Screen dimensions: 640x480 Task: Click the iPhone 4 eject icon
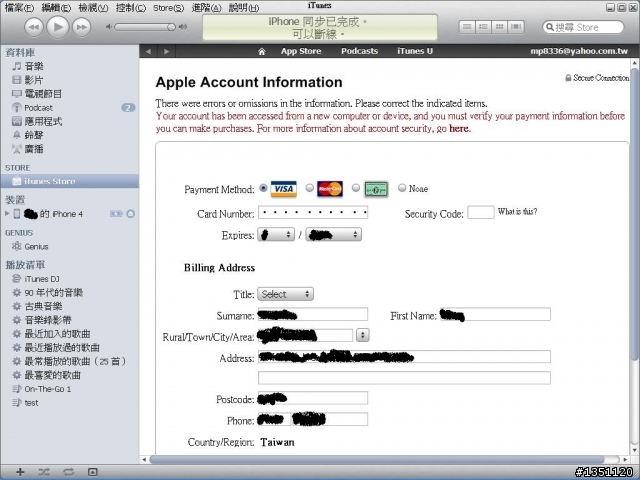pyautogui.click(x=131, y=213)
